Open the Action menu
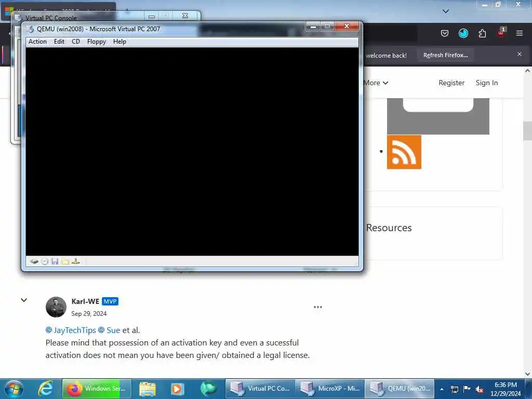 click(37, 42)
